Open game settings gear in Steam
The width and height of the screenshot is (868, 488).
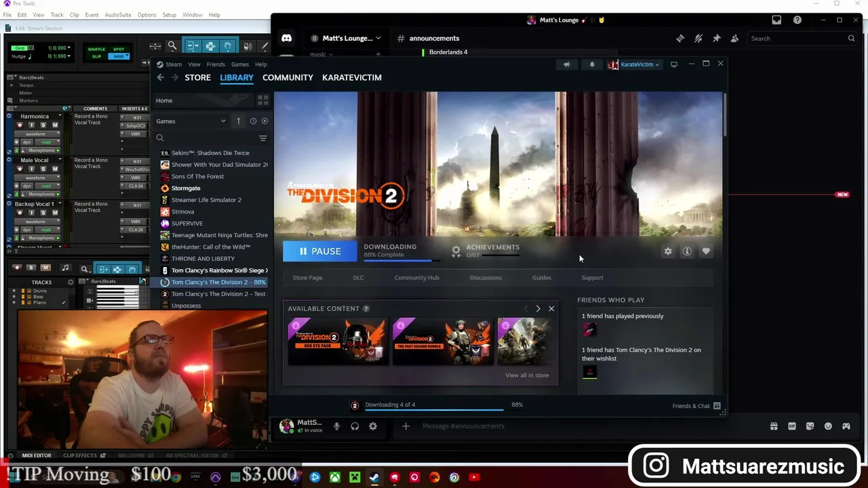668,251
